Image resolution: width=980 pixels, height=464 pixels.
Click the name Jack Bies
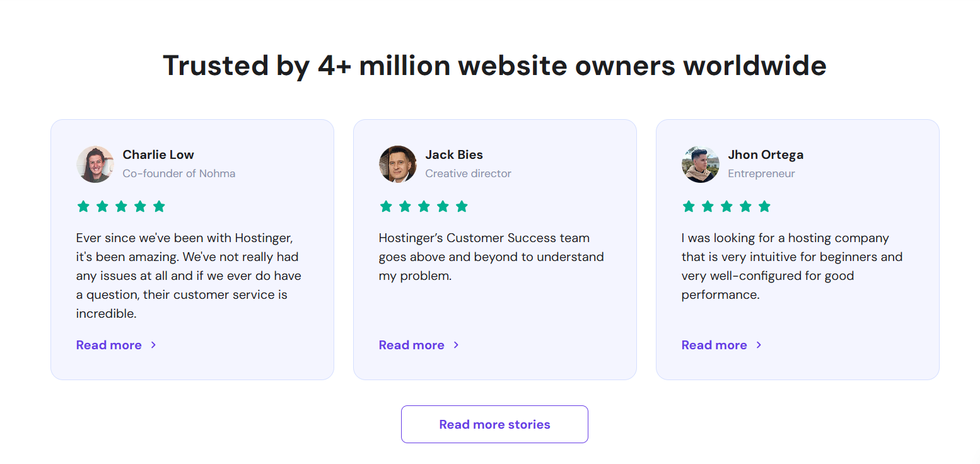tap(454, 154)
